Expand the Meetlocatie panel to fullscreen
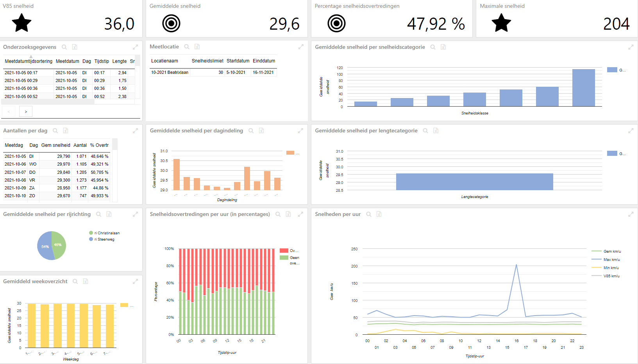This screenshot has height=364, width=638. [x=301, y=46]
